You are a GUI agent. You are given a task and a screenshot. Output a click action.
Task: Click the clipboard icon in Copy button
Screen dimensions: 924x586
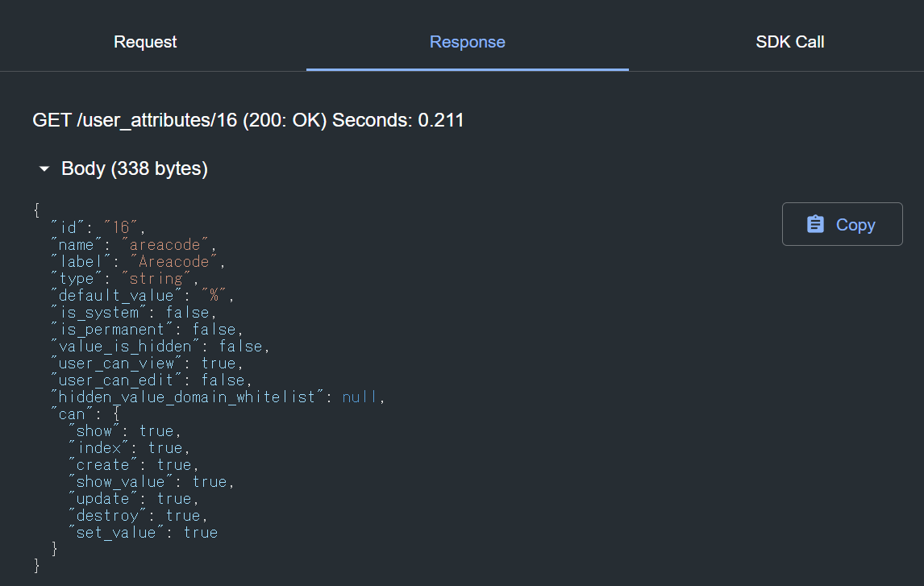click(x=816, y=224)
